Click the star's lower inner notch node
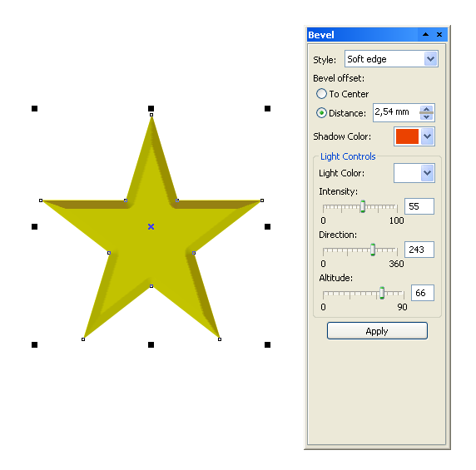Viewport: 476px width, 470px height. tap(151, 286)
